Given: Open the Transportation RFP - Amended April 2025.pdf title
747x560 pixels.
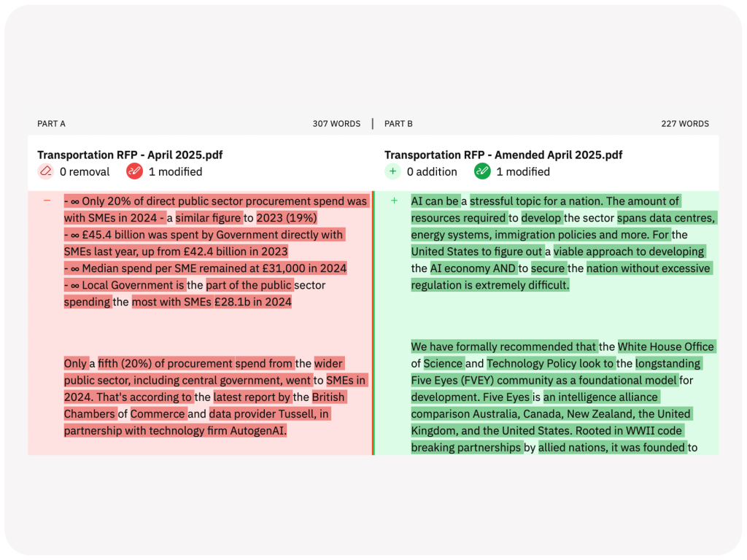Looking at the screenshot, I should pos(503,155).
